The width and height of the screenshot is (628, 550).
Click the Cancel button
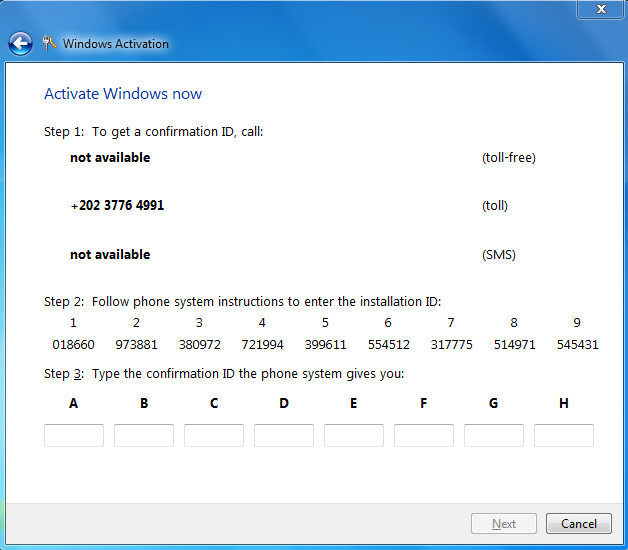579,524
